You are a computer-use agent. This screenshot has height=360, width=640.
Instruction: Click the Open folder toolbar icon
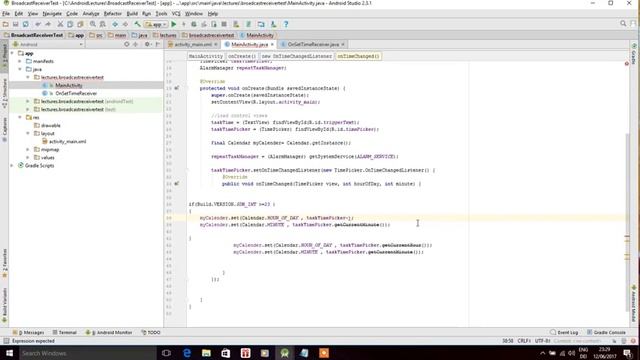[6, 24]
